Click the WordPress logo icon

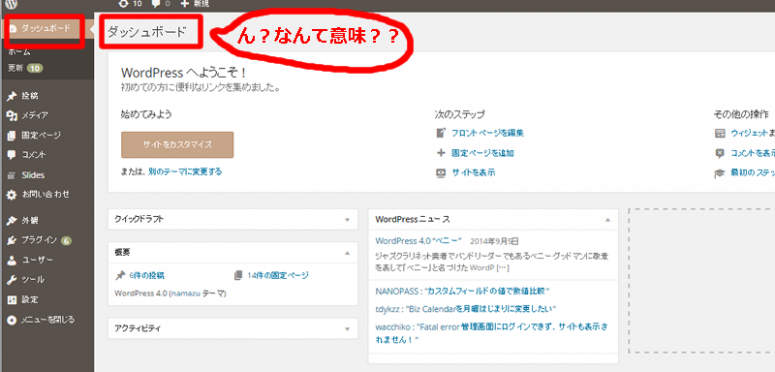pos(11,3)
